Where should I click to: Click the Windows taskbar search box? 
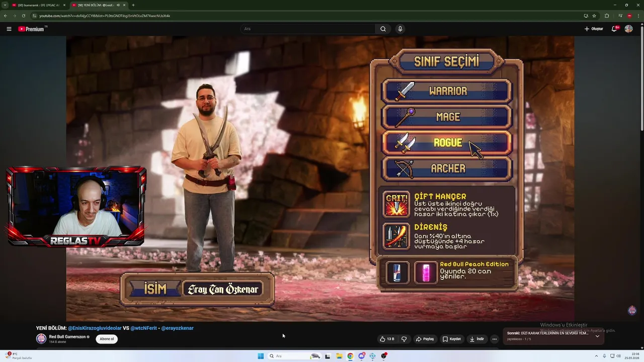tap(294, 356)
